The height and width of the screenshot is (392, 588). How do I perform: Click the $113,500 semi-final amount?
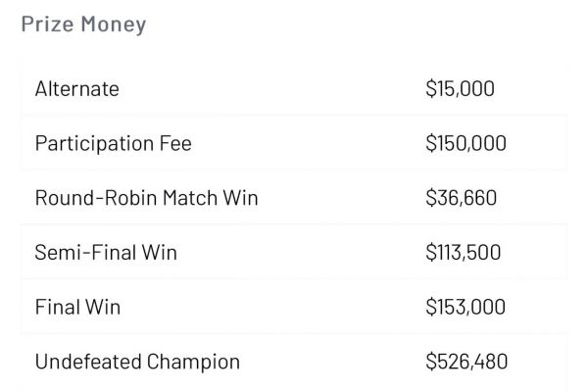point(464,252)
